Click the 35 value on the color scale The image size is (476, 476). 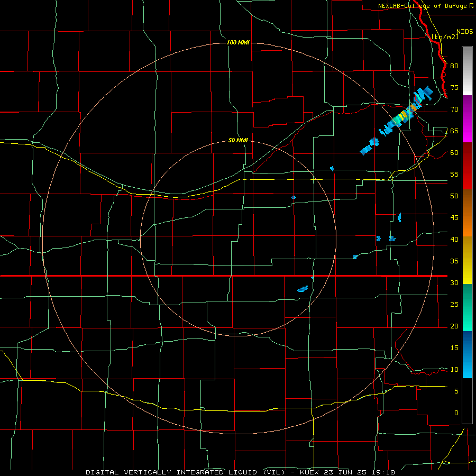454,261
